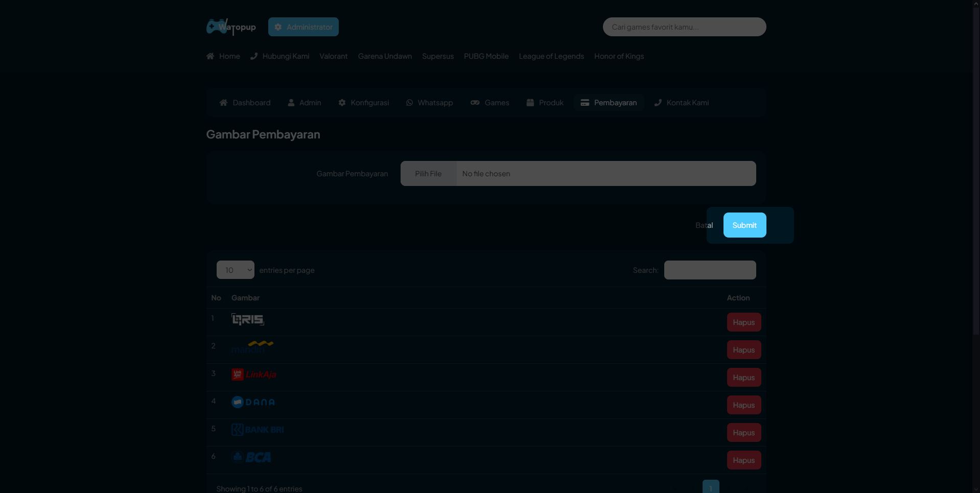Focus the table Search field
Screen dimensions: 980x493
[x=710, y=270]
